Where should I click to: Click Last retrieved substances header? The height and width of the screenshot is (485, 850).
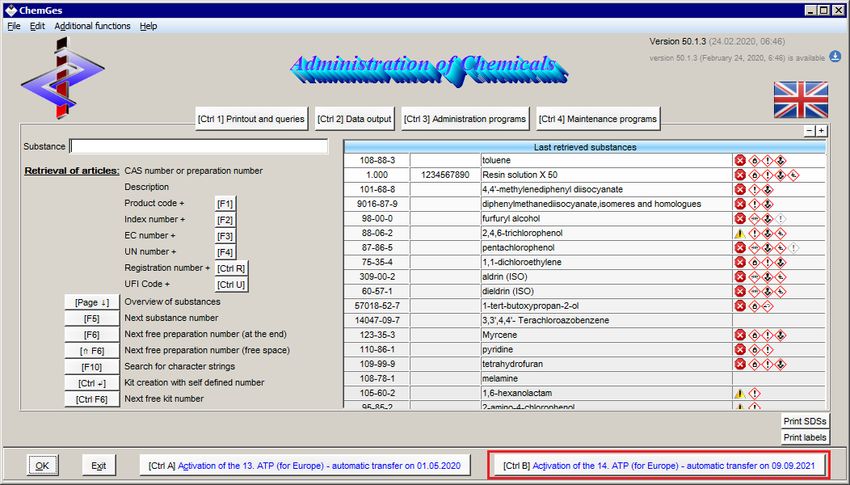[x=585, y=147]
